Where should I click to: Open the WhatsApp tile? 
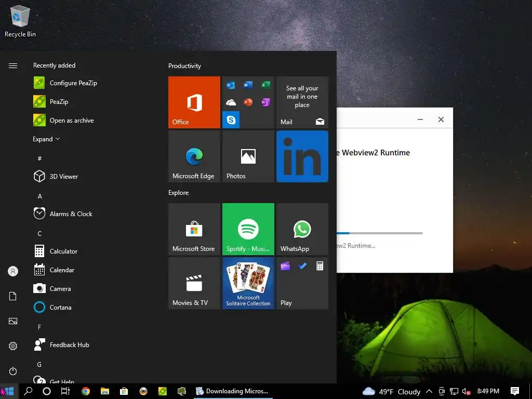pyautogui.click(x=302, y=229)
